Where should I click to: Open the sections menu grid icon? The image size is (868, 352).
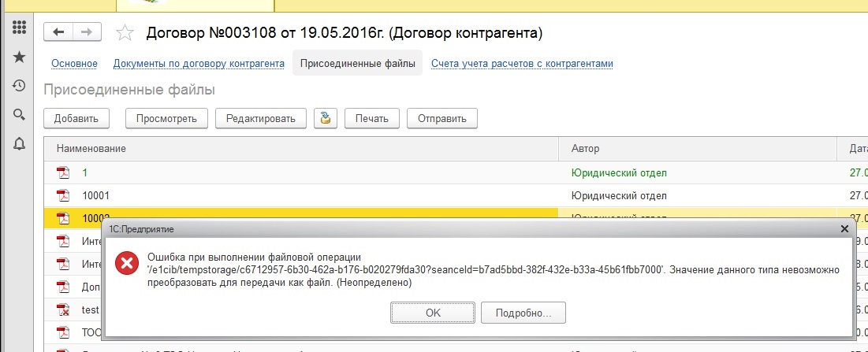coord(20,28)
